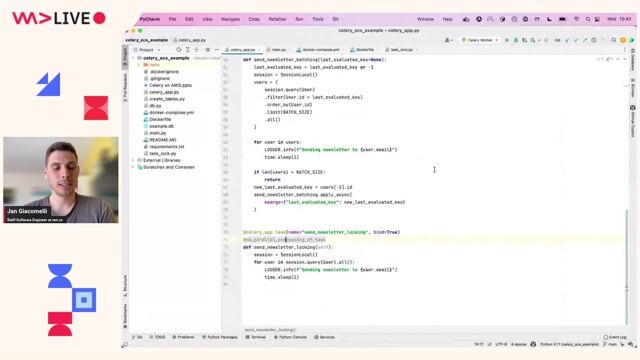Image resolution: width=640 pixels, height=360 pixels.
Task: Toggle Bookmarks sidebar tab
Action: [125, 316]
